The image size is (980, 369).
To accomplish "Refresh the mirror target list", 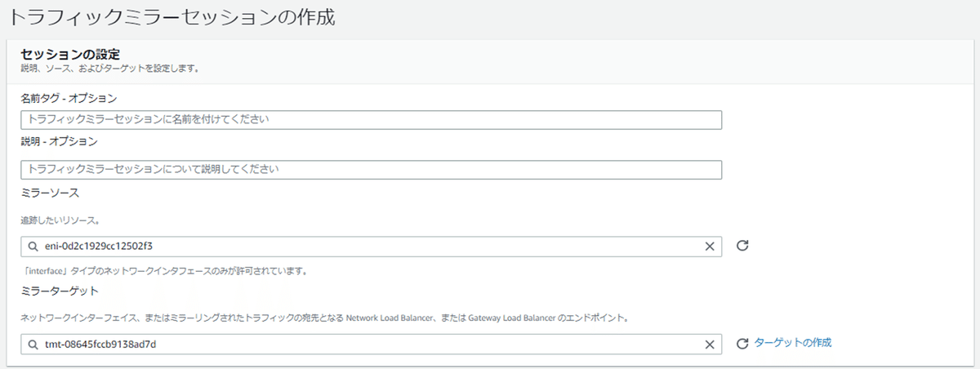I will click(742, 344).
